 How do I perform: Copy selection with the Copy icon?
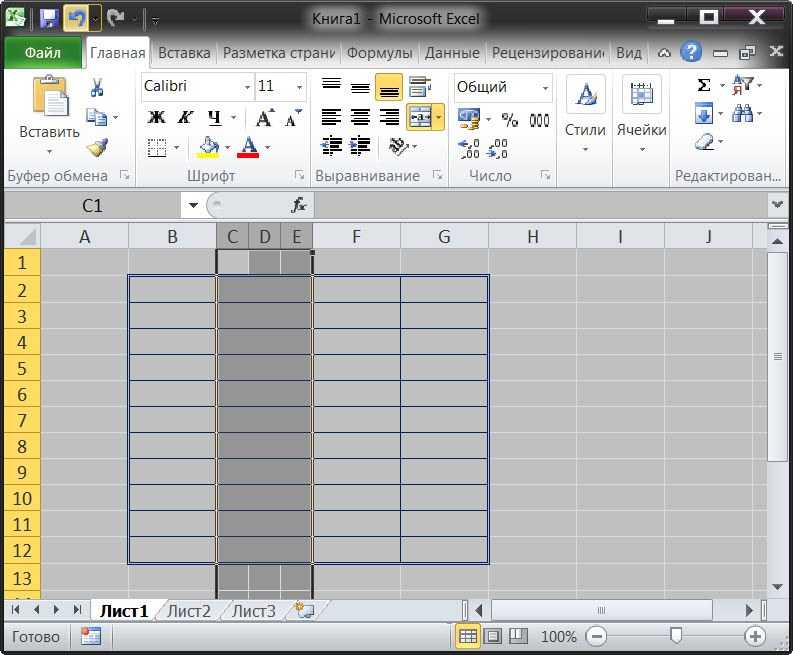click(x=97, y=117)
